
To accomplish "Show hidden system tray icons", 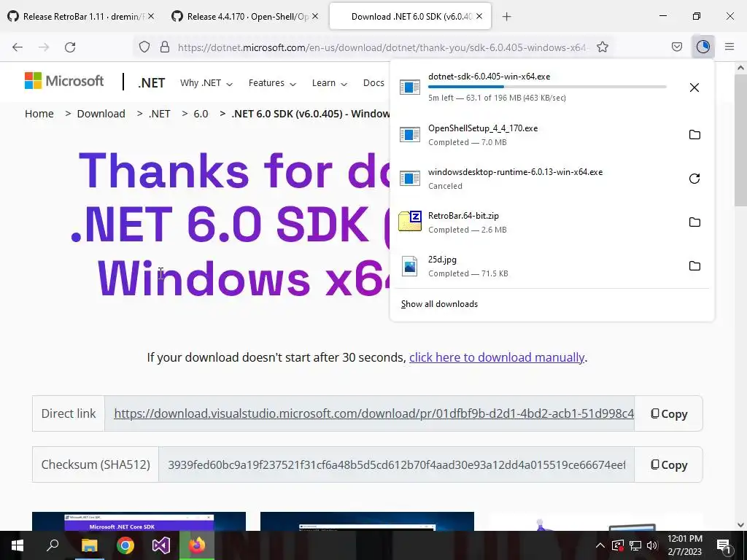I will (x=600, y=545).
